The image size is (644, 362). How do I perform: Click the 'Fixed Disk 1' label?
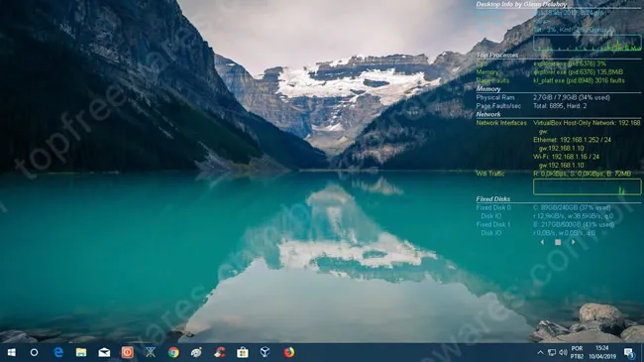point(493,224)
